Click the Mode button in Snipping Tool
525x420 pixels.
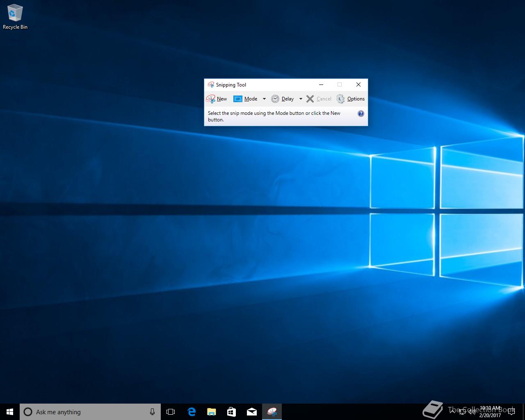pos(246,99)
